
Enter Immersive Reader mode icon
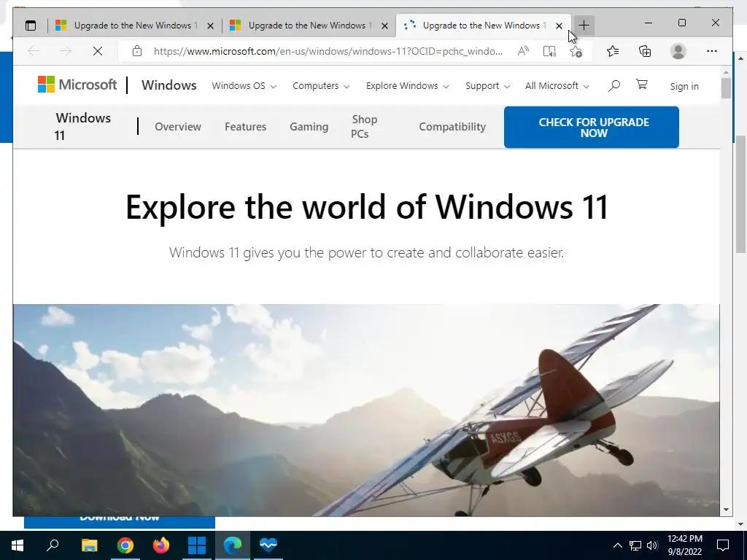coord(549,51)
